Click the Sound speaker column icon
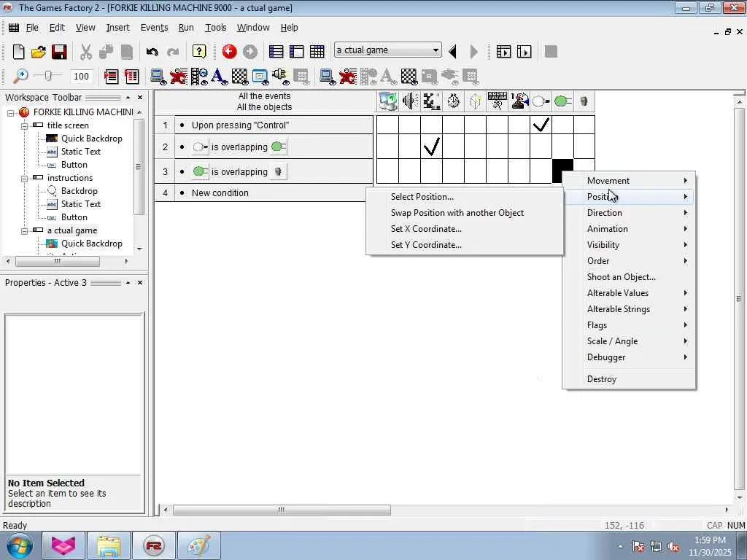Image resolution: width=747 pixels, height=560 pixels. point(410,101)
